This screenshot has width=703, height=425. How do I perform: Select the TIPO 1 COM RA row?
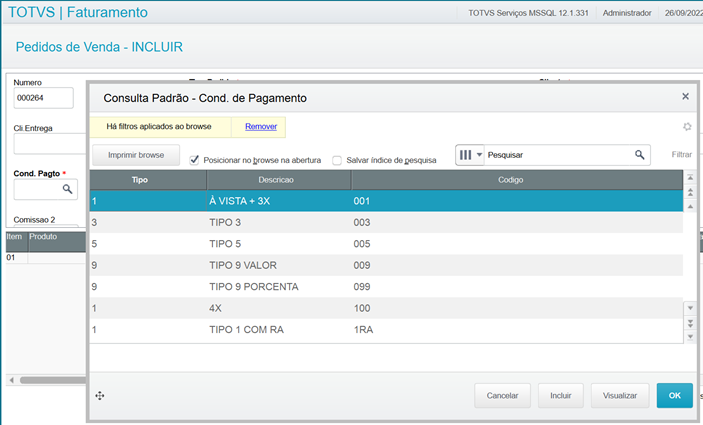coord(386,330)
